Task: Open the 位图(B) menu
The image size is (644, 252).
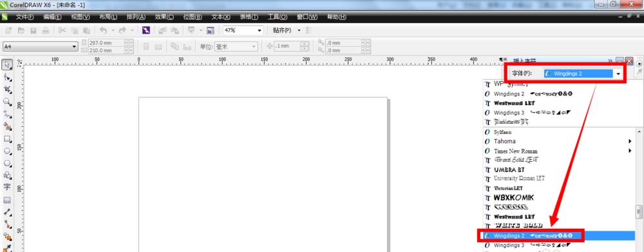Action: pos(193,17)
